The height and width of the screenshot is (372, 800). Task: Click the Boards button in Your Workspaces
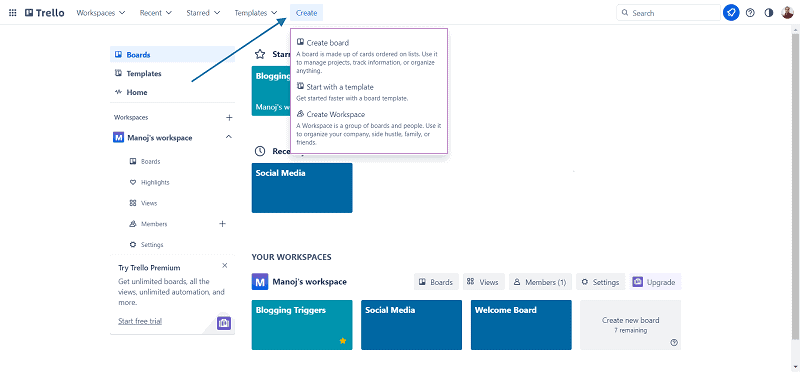coord(436,282)
